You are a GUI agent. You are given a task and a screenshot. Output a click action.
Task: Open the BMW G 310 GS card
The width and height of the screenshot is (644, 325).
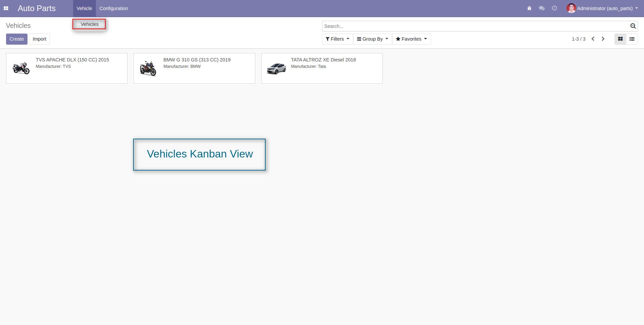(x=194, y=68)
